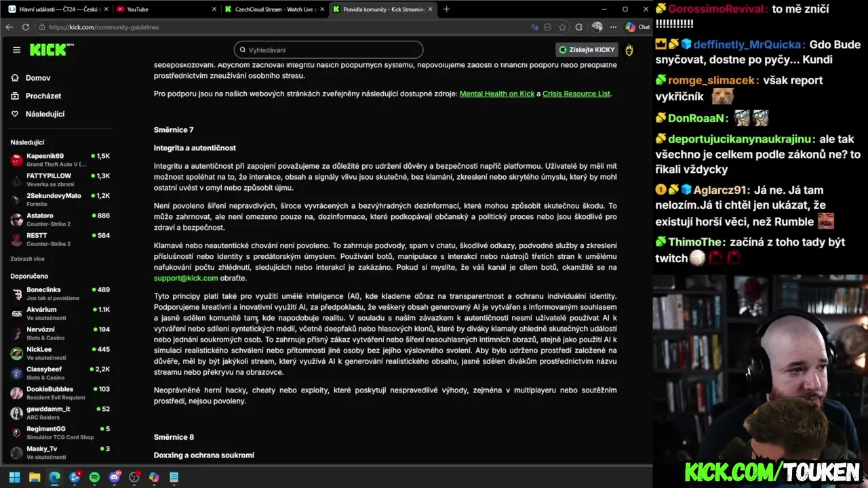This screenshot has width=868, height=488.
Task: Click the Vyhledávání search field
Action: (x=328, y=49)
